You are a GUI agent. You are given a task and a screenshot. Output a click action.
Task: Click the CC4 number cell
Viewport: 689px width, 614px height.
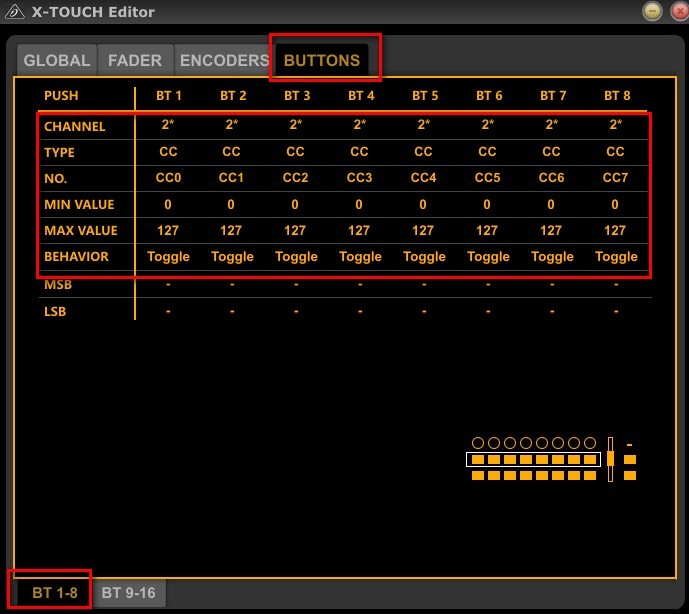click(x=424, y=178)
